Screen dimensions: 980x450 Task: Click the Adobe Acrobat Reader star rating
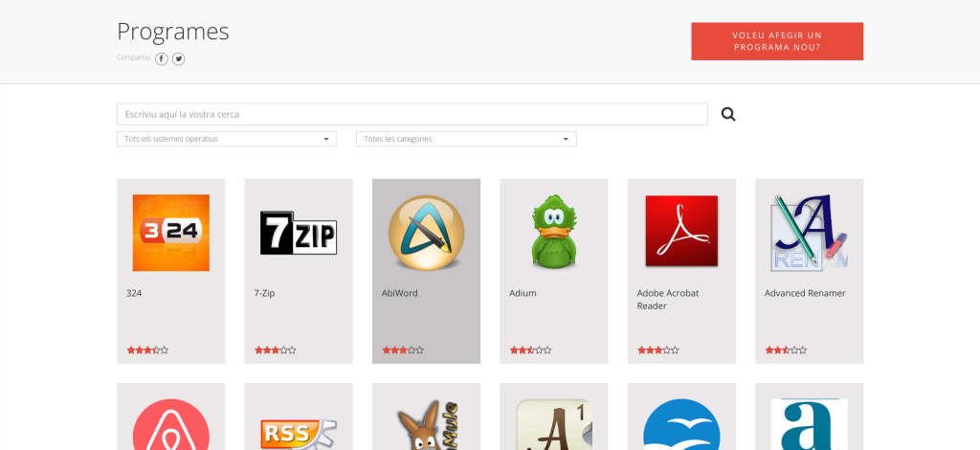click(658, 350)
